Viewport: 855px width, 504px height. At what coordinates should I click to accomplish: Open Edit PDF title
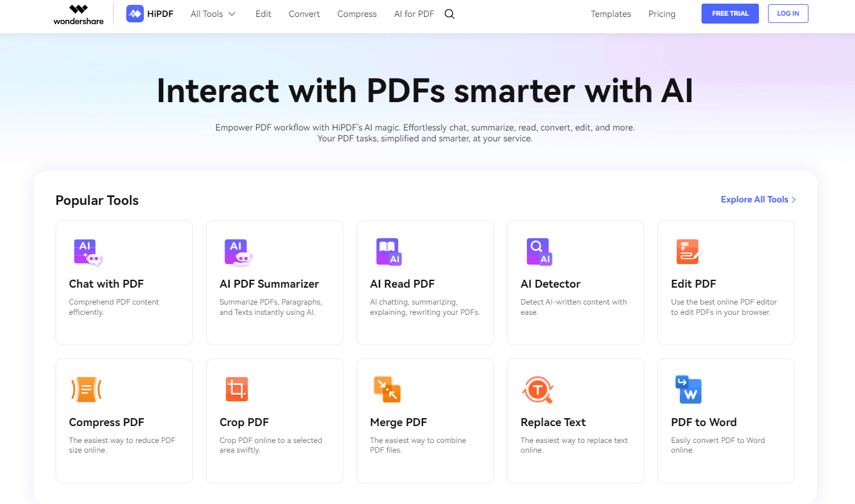[694, 284]
